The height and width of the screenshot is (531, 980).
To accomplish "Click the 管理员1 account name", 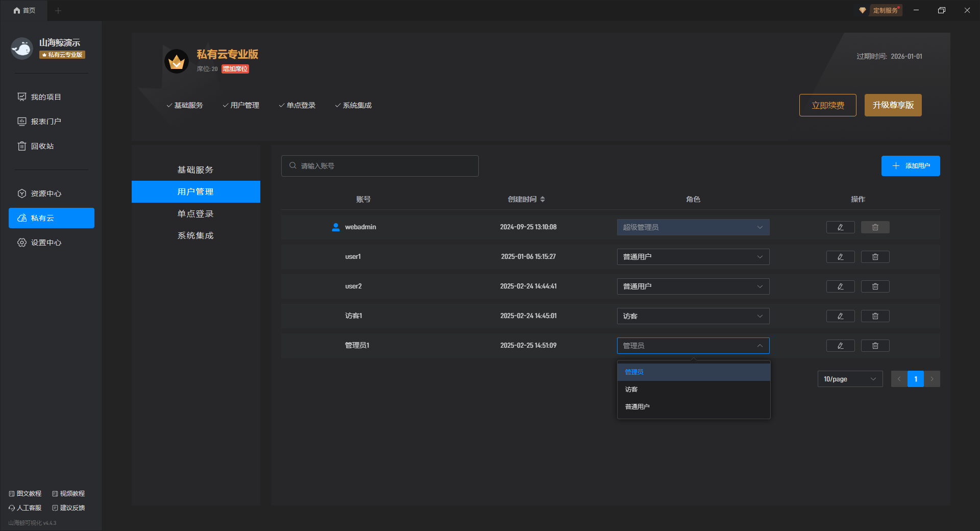I will click(x=357, y=346).
